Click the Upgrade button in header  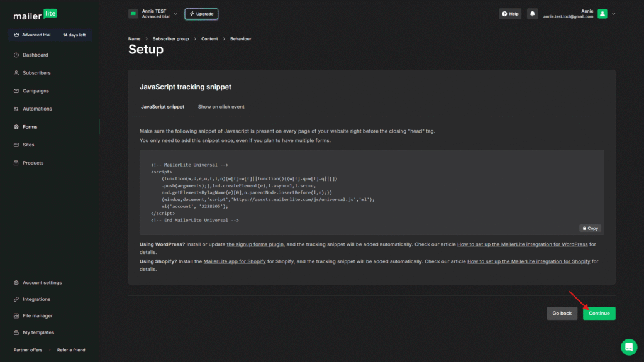click(x=201, y=14)
